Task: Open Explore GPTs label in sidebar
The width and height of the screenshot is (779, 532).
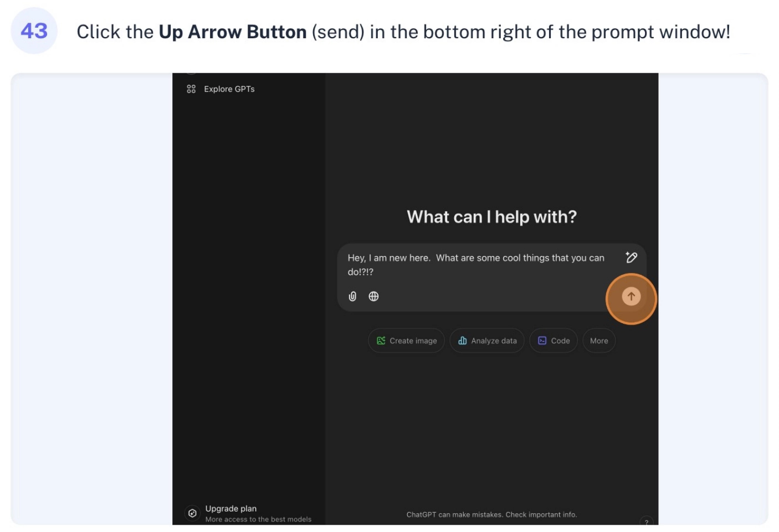Action: (229, 89)
